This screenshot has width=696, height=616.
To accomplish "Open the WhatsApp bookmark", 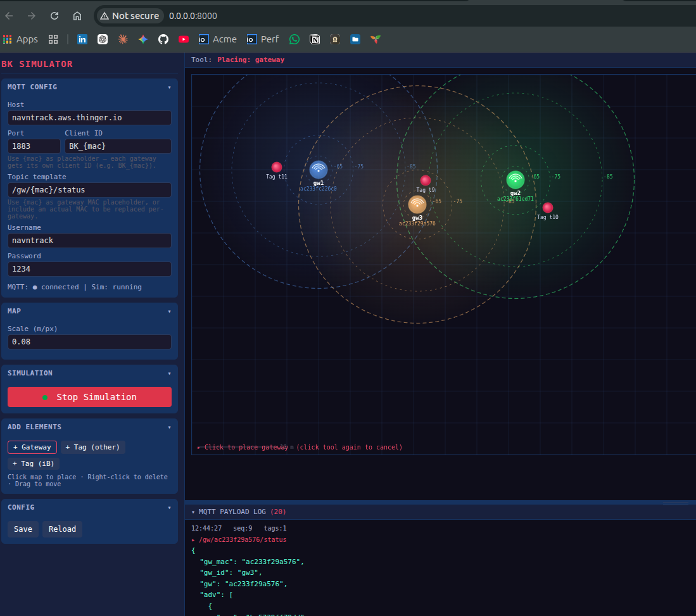I will [294, 39].
